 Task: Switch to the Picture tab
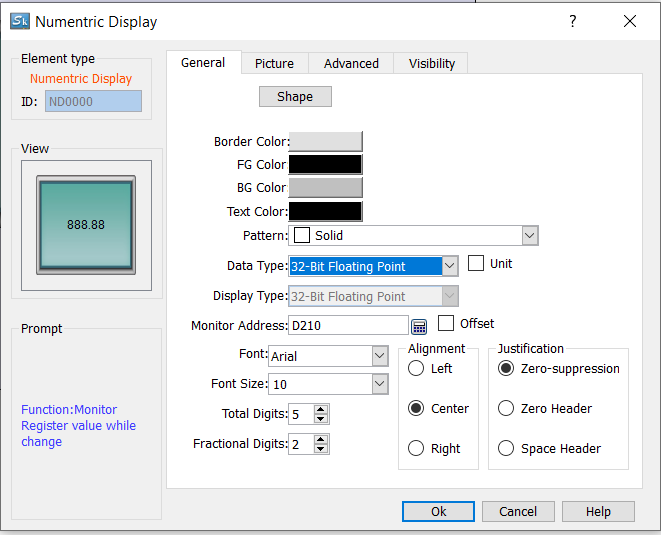pos(274,64)
